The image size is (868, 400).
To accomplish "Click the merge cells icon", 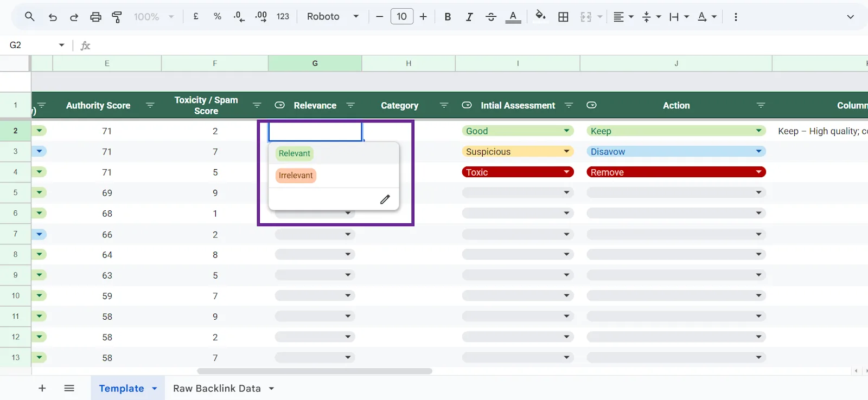I will click(586, 17).
